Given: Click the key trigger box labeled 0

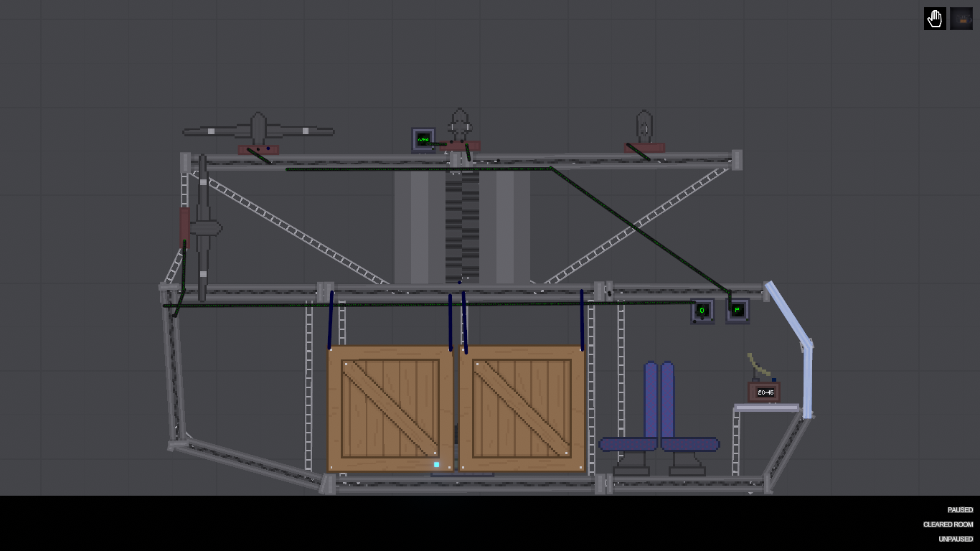Looking at the screenshot, I should (702, 311).
